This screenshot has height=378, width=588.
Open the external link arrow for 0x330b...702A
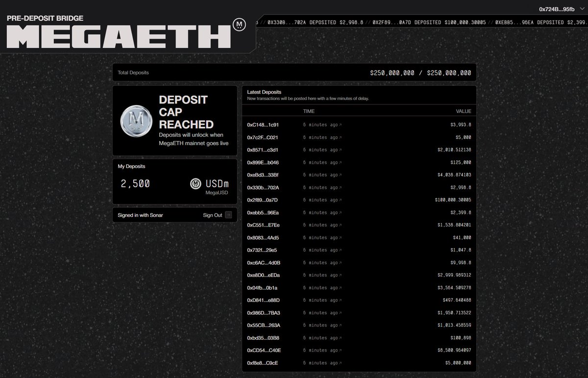tap(341, 187)
